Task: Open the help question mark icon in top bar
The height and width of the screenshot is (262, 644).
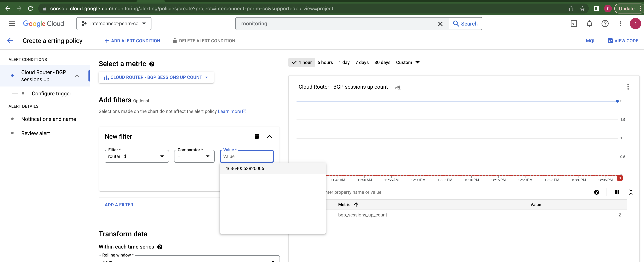Action: [x=605, y=24]
